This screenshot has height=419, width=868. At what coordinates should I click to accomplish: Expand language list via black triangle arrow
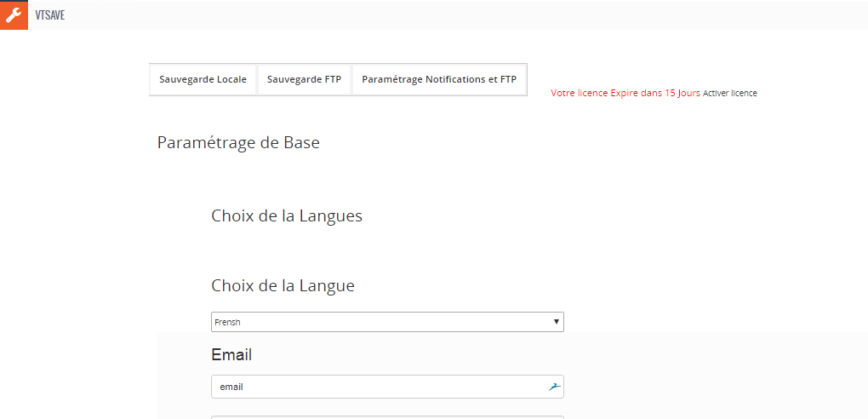click(556, 322)
